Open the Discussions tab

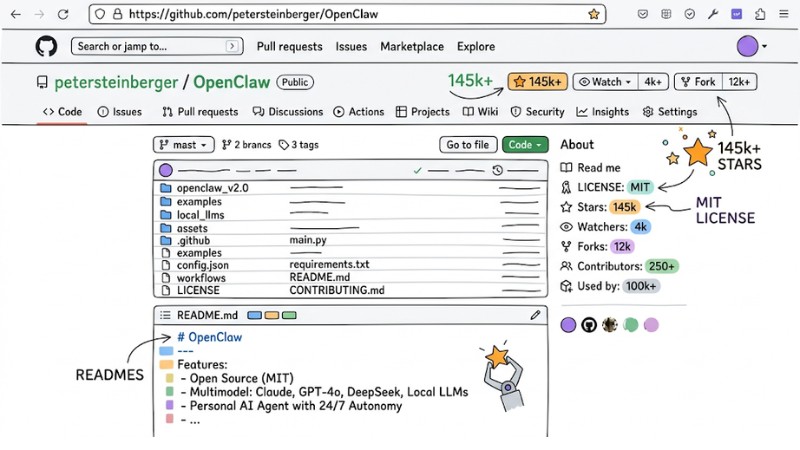coord(288,112)
